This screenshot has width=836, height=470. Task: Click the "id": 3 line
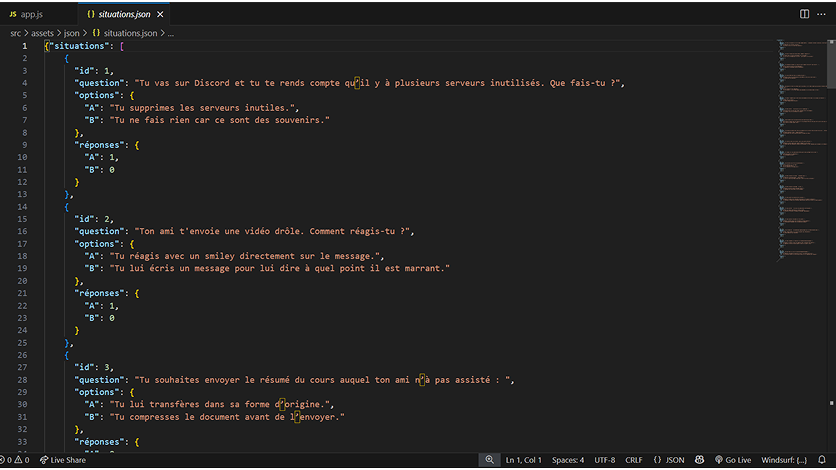(x=94, y=367)
